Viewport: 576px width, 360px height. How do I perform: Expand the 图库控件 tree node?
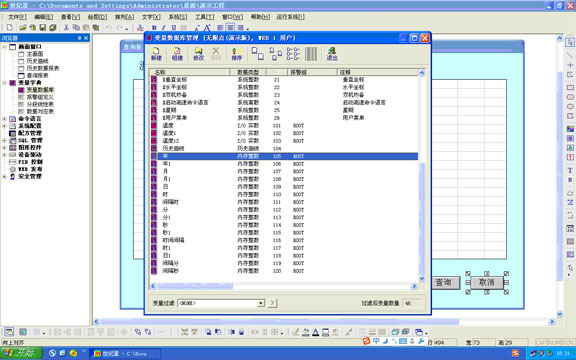coord(4,147)
